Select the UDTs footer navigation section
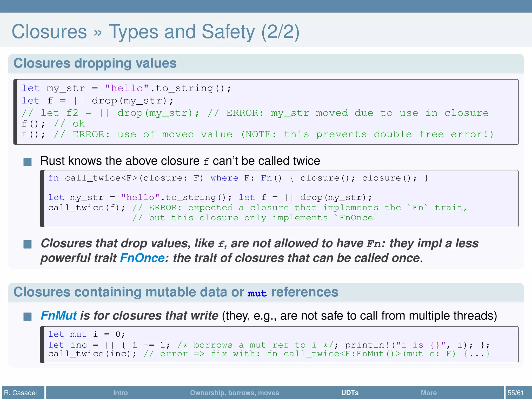Screen dimensions: 532x399 tap(350, 393)
